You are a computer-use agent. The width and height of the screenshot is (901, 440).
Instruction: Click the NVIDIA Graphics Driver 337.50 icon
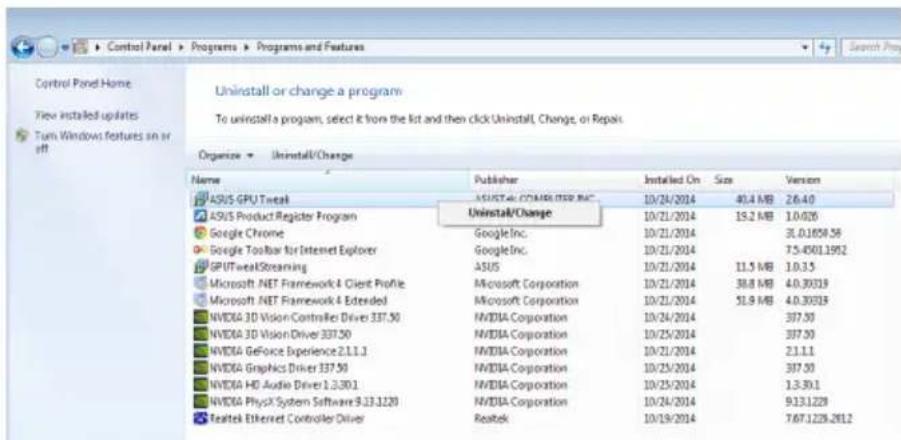(201, 368)
